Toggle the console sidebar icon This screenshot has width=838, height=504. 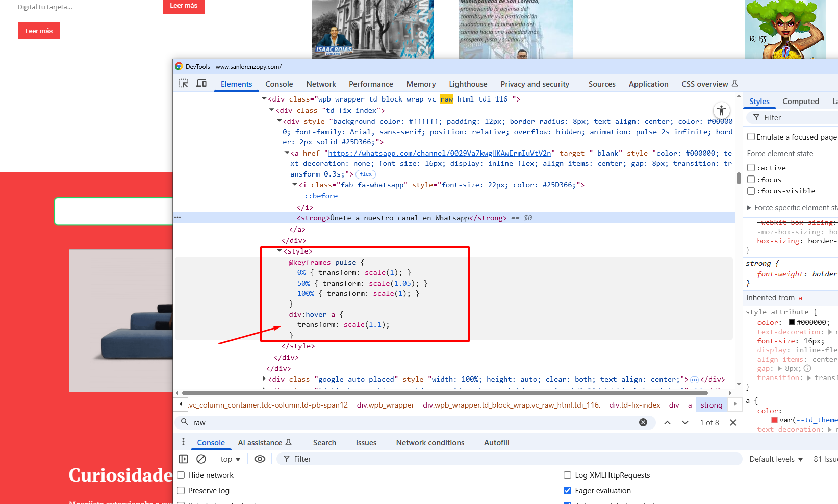click(x=184, y=459)
